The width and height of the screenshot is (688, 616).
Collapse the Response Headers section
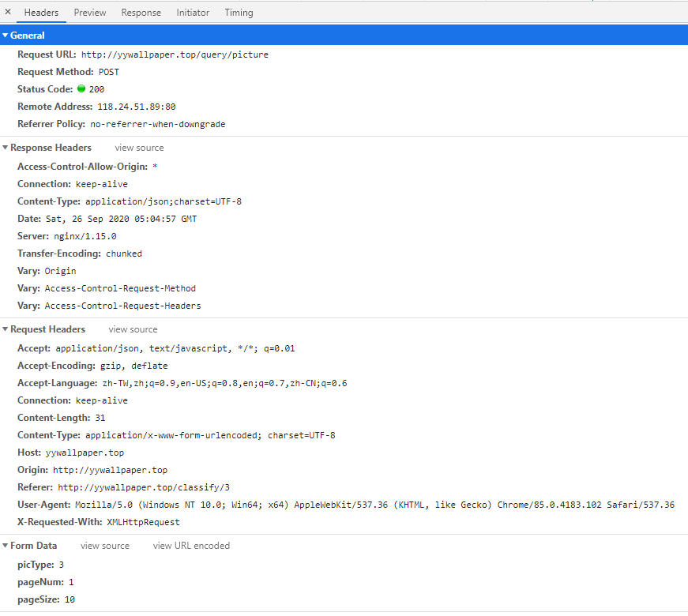pos(50,148)
